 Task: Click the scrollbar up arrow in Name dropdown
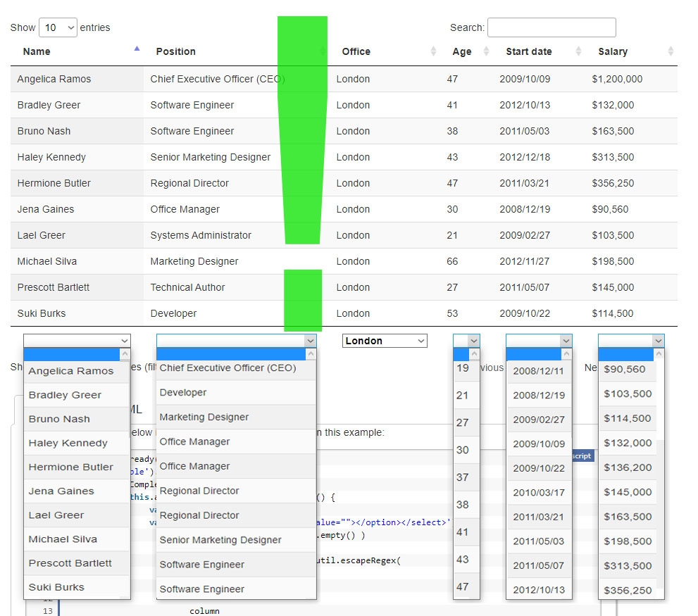tap(126, 353)
